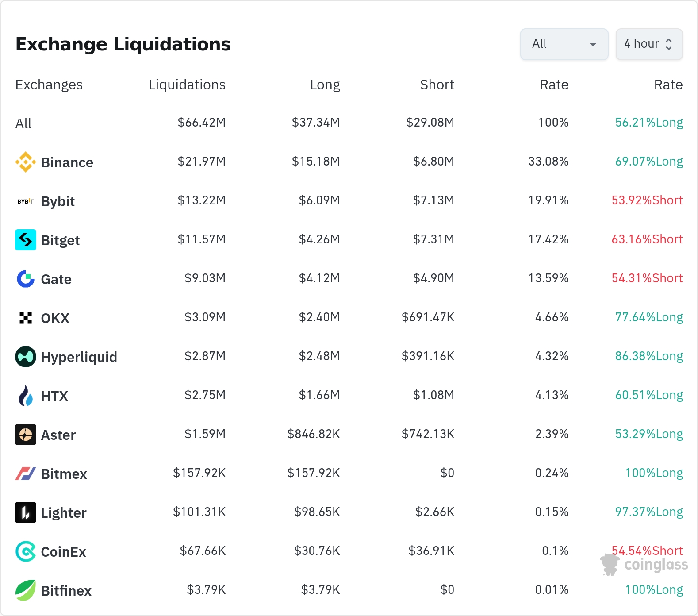The image size is (698, 616).
Task: Sort by the Long column header
Action: [325, 85]
